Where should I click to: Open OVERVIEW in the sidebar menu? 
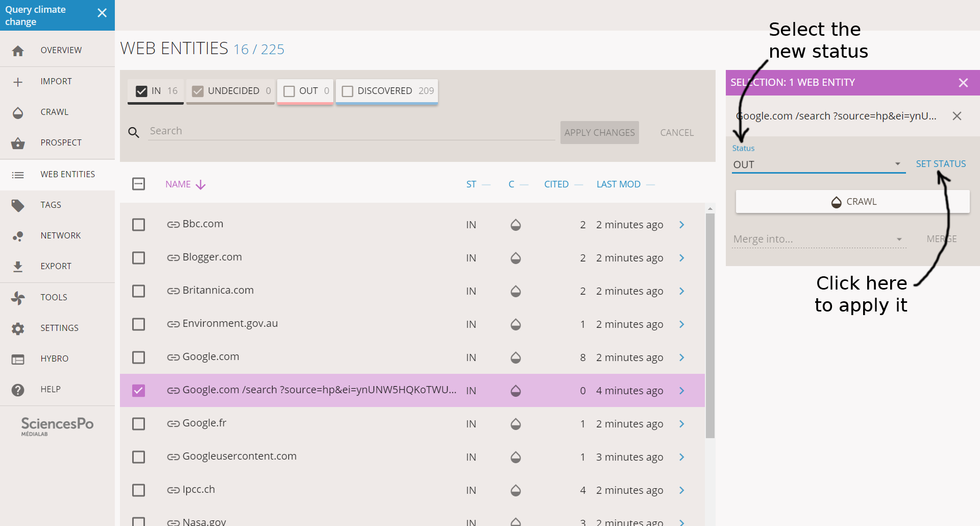coord(57,51)
